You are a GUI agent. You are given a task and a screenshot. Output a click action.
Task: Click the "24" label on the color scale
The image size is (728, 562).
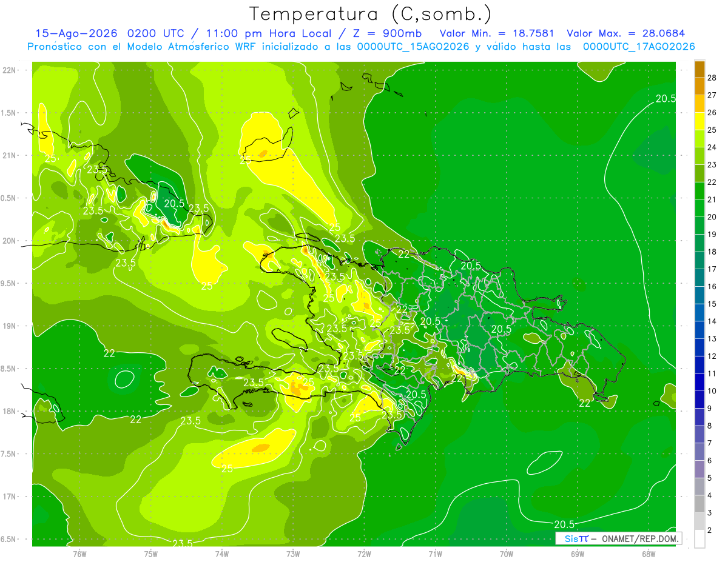[x=712, y=147]
